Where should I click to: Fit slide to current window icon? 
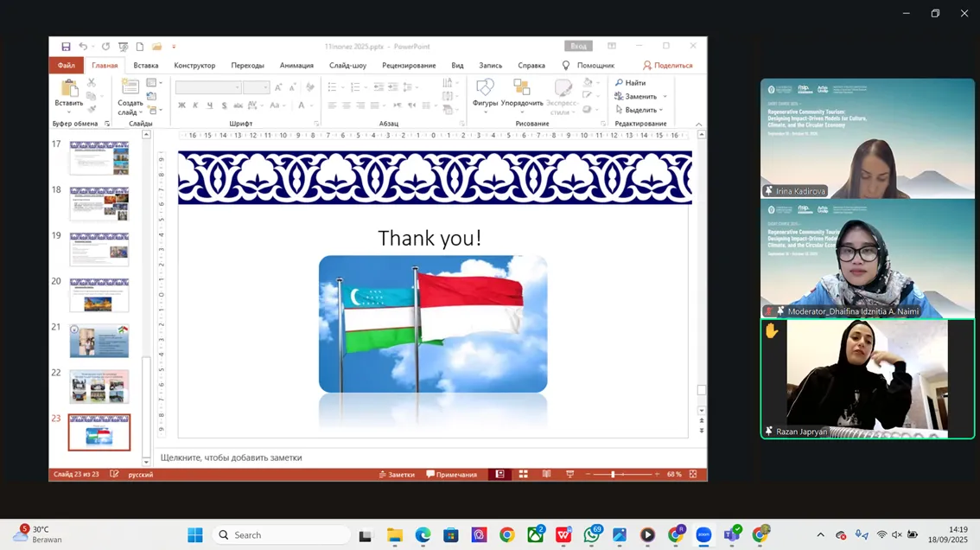point(692,475)
